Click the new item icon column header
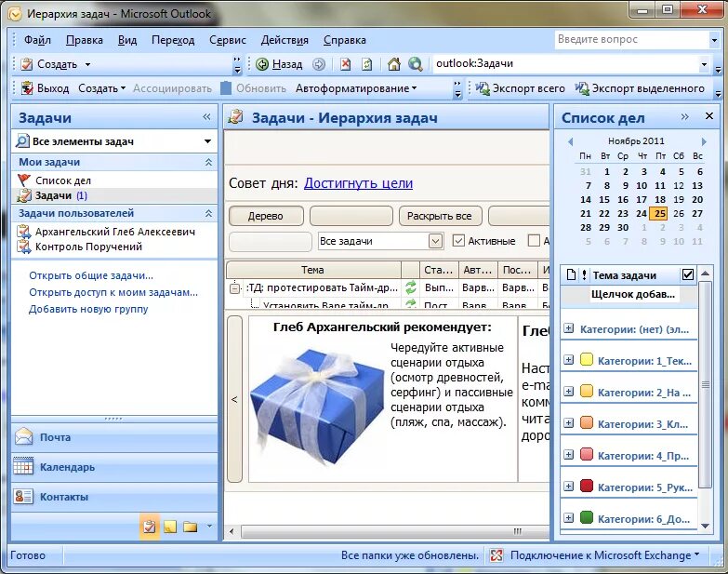The width and height of the screenshot is (728, 574). pos(572,275)
